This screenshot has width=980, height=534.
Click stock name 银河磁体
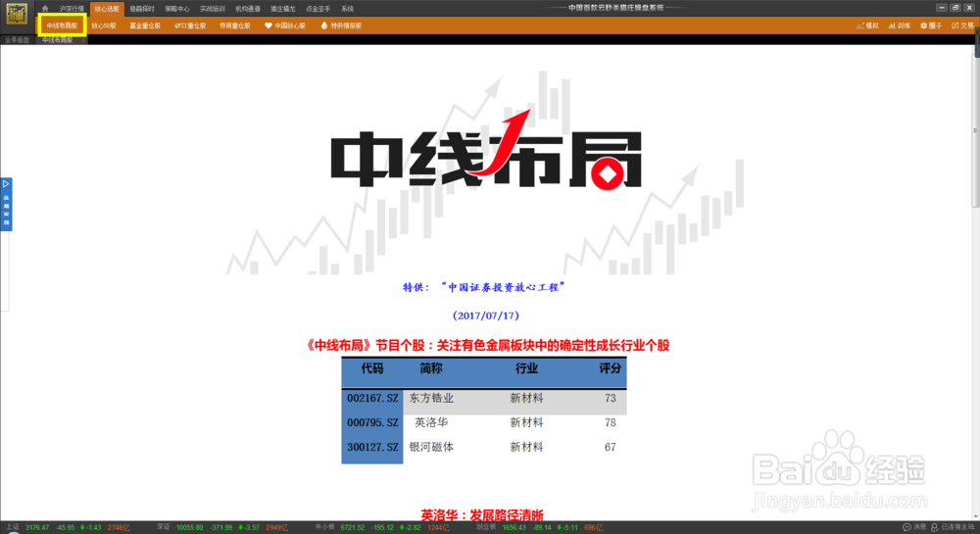431,447
